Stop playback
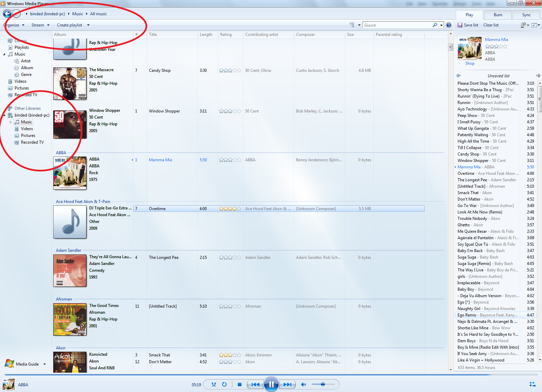The height and width of the screenshot is (392, 542). coord(239,385)
